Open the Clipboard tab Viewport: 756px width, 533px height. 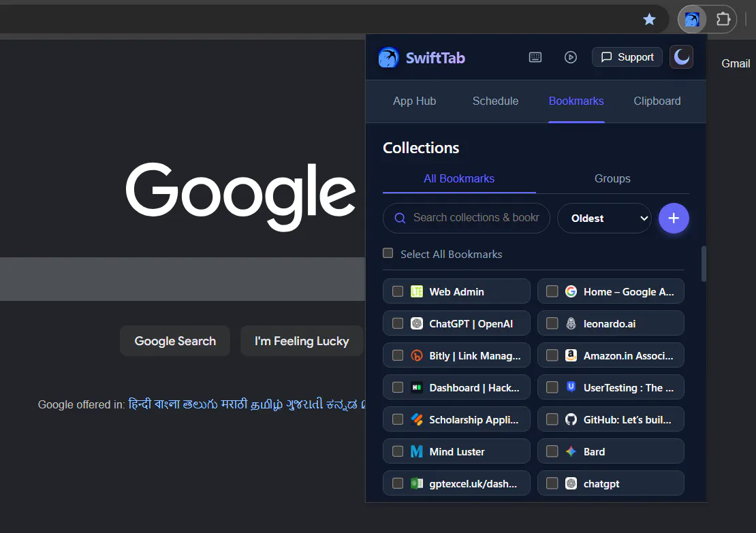[x=657, y=101]
